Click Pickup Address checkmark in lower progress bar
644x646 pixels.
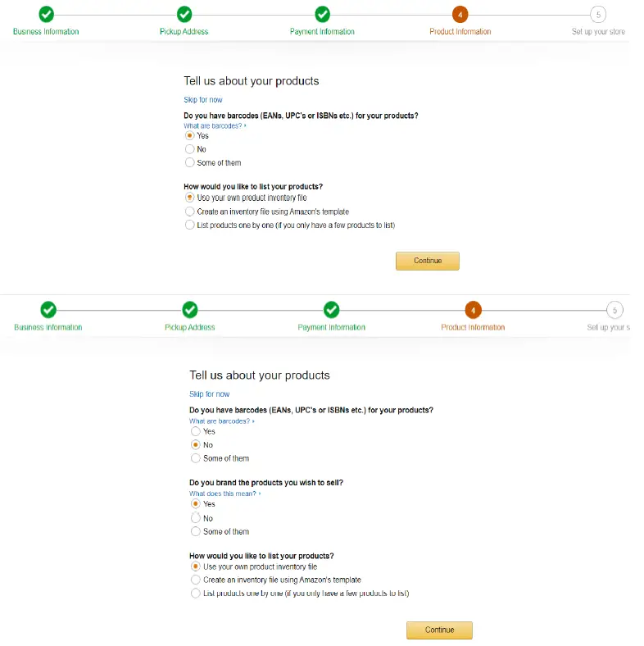[x=190, y=310]
